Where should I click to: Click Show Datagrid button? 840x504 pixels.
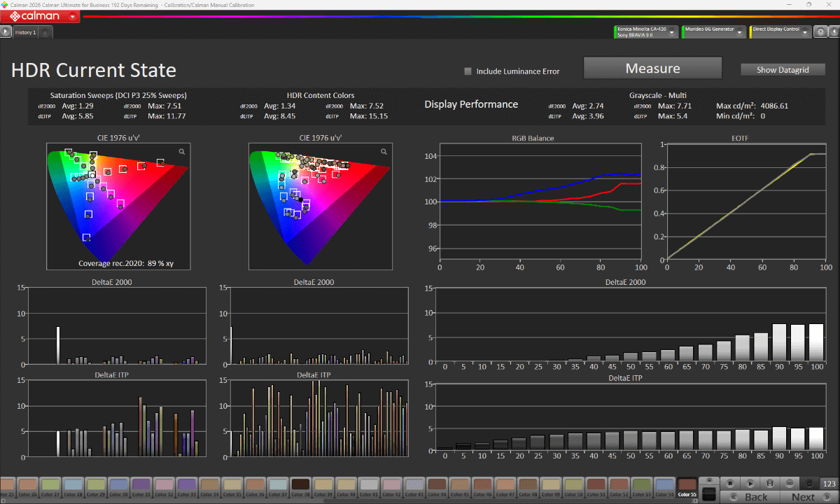click(x=783, y=69)
